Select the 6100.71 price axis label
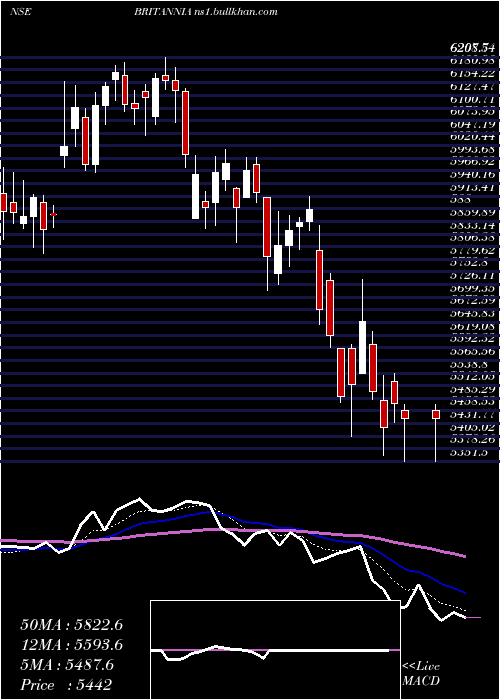 (x=473, y=99)
